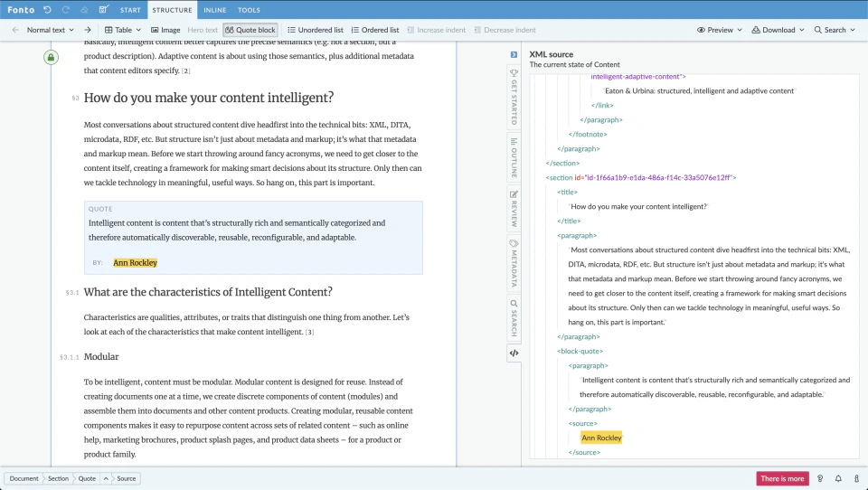The width and height of the screenshot is (868, 490).
Task: Click footnote marker [2]
Action: coord(186,71)
